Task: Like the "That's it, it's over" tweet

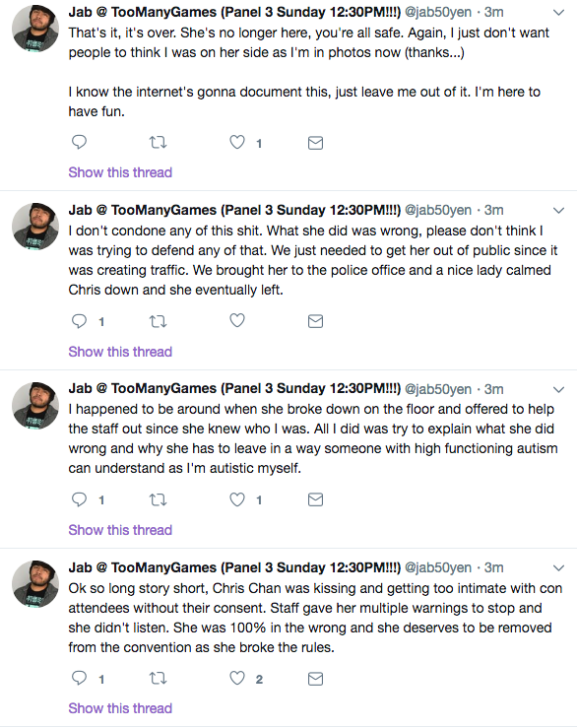Action: tap(237, 142)
